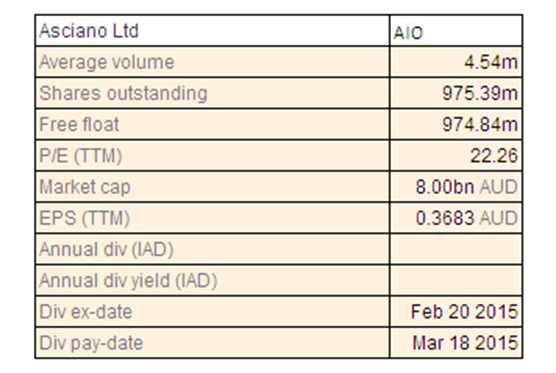
Task: Select the Free float label
Action: [x=79, y=124]
